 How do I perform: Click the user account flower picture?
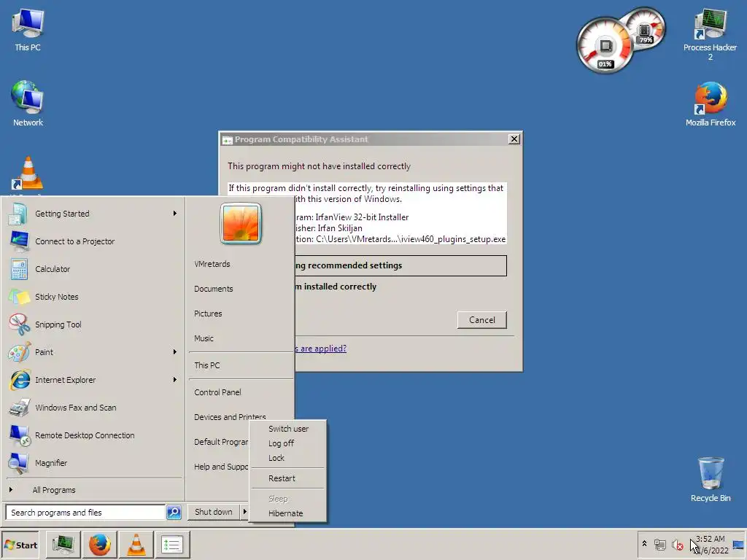tap(241, 223)
